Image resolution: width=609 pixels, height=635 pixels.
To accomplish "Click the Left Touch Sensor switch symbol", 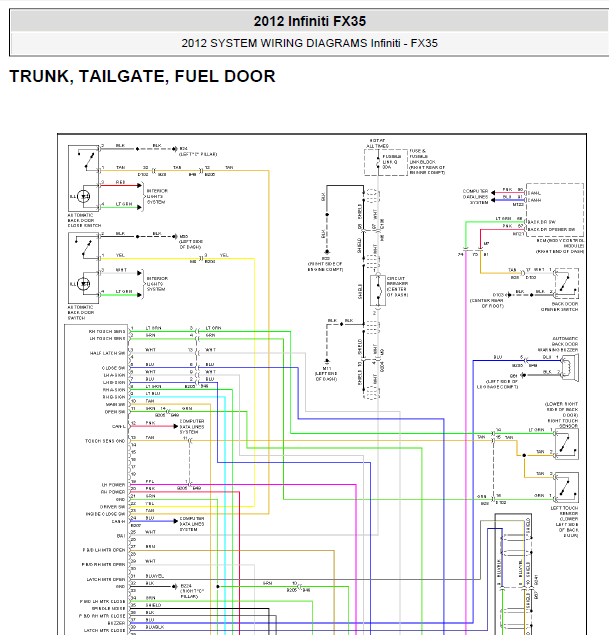I will pos(566,488).
